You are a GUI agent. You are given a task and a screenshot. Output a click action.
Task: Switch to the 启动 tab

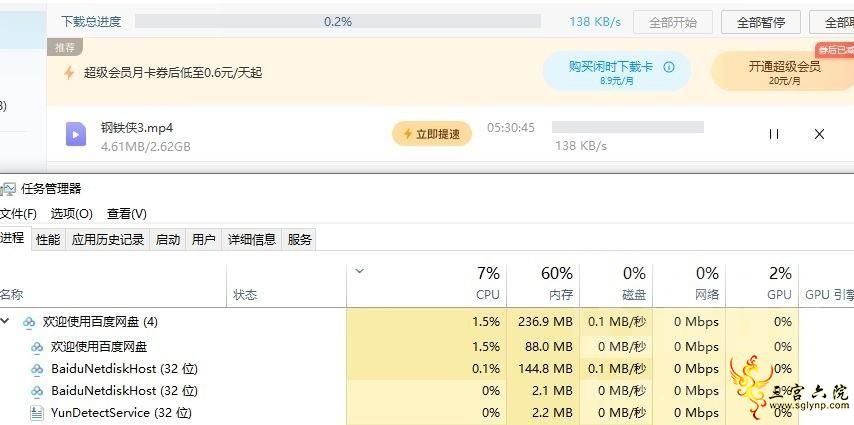(168, 239)
